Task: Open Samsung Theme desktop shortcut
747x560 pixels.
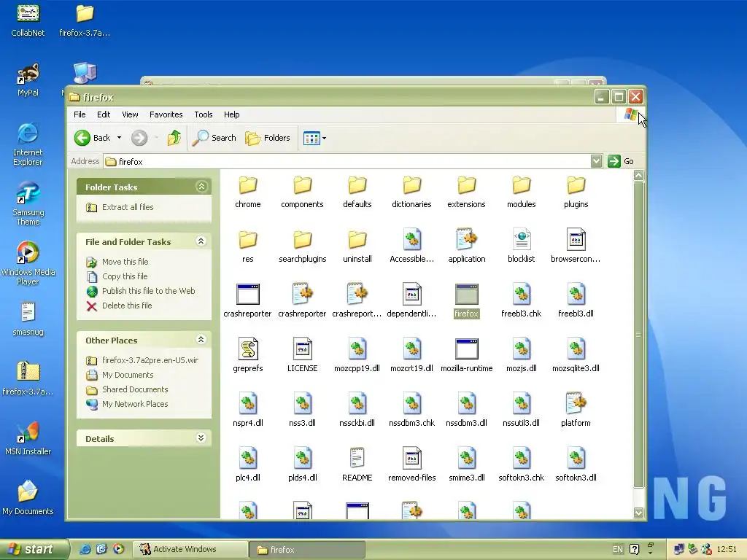Action: coord(28,203)
